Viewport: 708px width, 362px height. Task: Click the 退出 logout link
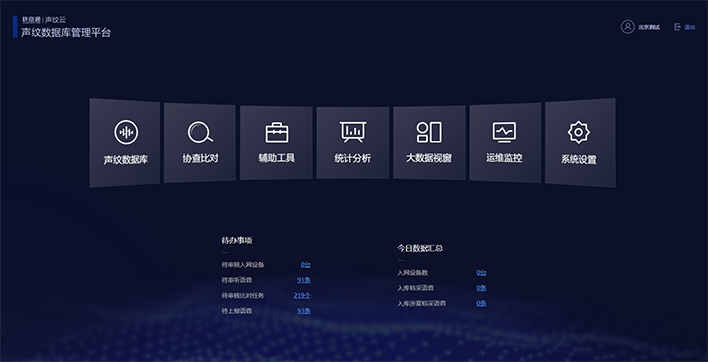[x=689, y=27]
